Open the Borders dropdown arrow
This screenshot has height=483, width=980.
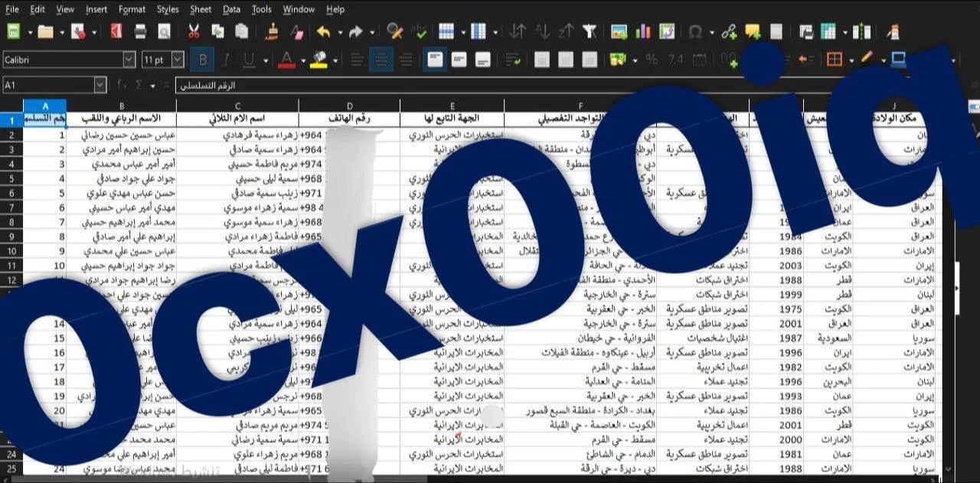coord(851,60)
